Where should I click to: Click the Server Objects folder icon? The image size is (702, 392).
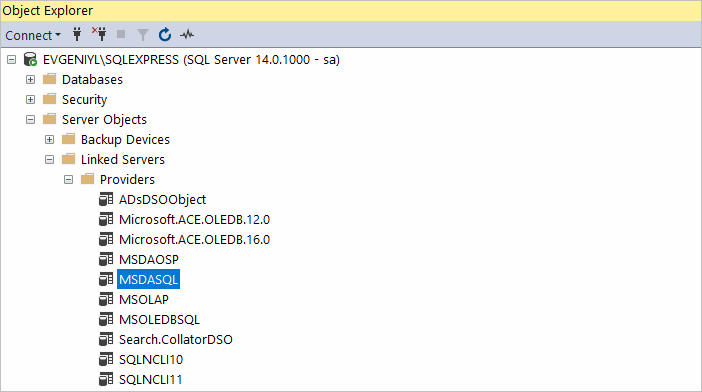[x=49, y=119]
